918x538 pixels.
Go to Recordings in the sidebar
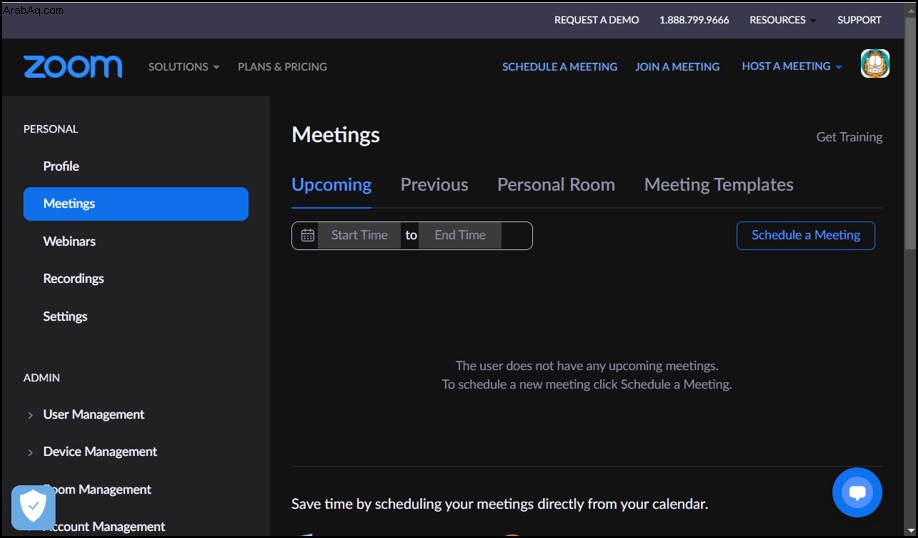click(73, 279)
